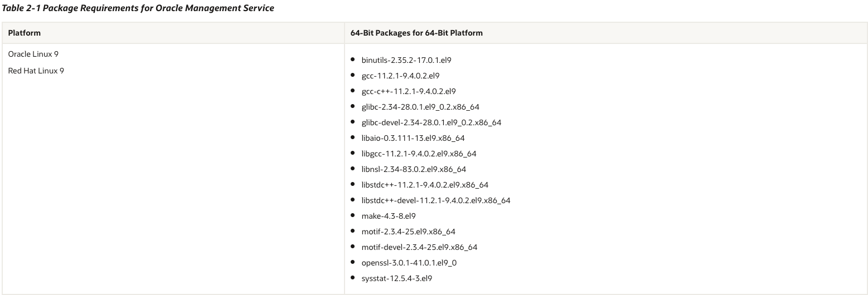
Task: Click the motif-2.3.4-25.el9.x86_64 list item
Action: coord(409,232)
